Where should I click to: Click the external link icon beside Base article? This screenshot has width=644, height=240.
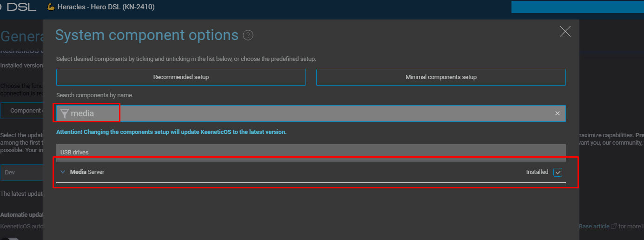[614, 227]
